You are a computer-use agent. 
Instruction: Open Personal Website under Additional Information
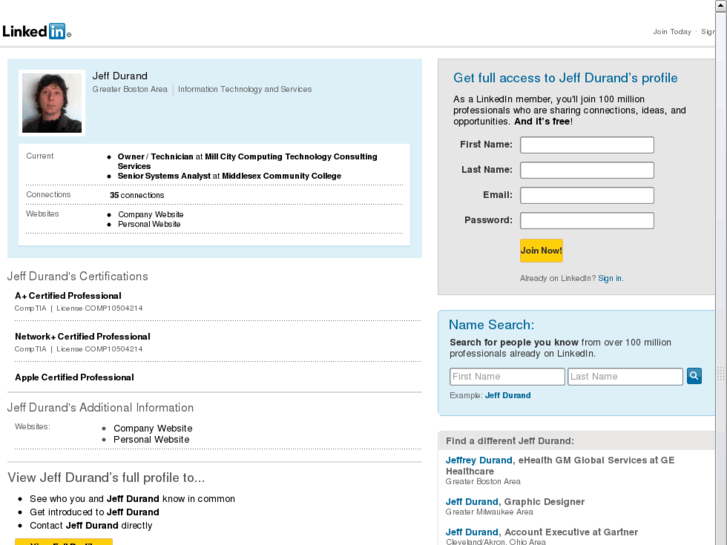[x=152, y=439]
